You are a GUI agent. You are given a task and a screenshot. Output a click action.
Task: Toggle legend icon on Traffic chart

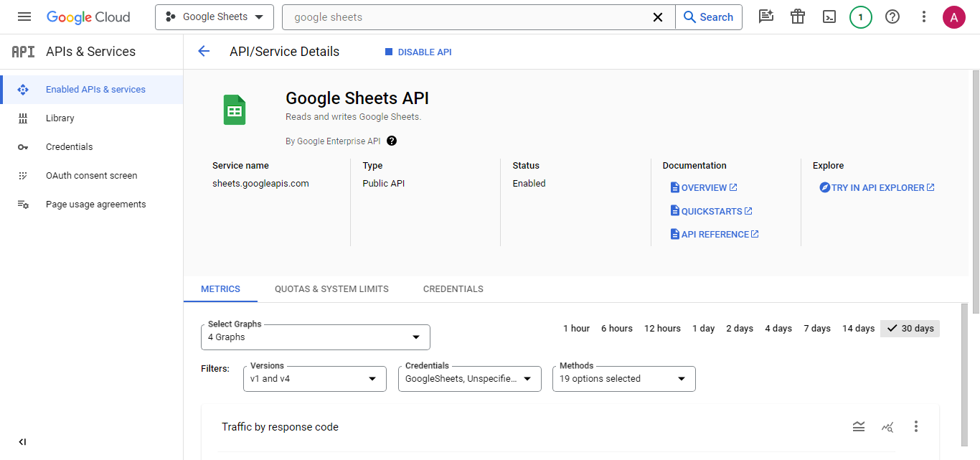[x=859, y=427]
